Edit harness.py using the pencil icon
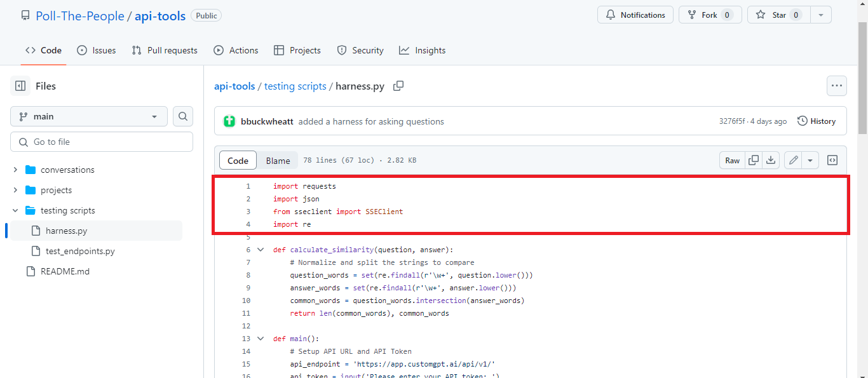The image size is (868, 378). [792, 160]
